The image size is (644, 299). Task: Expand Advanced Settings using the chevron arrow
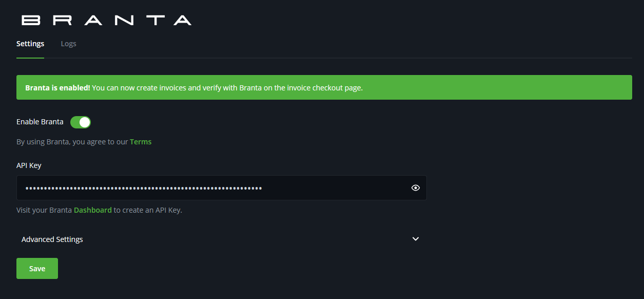tap(416, 239)
